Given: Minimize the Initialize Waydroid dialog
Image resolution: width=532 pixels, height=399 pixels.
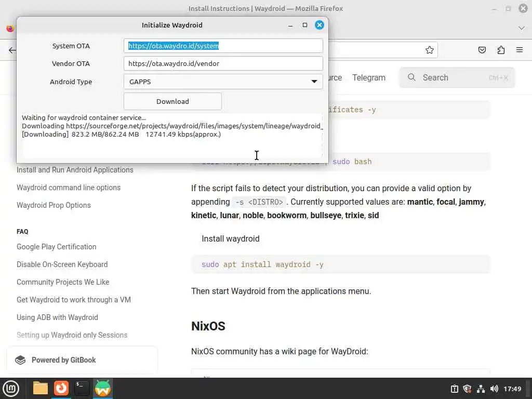Looking at the screenshot, I should [x=290, y=25].
